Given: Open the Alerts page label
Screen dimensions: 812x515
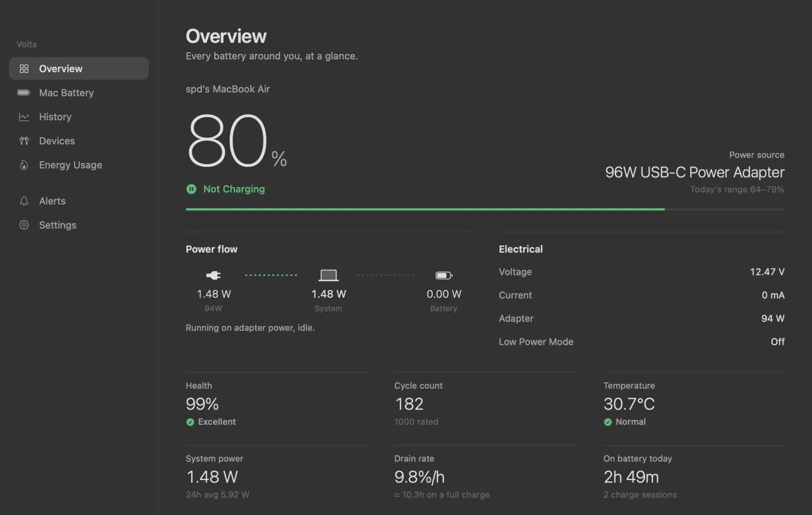Looking at the screenshot, I should (52, 201).
